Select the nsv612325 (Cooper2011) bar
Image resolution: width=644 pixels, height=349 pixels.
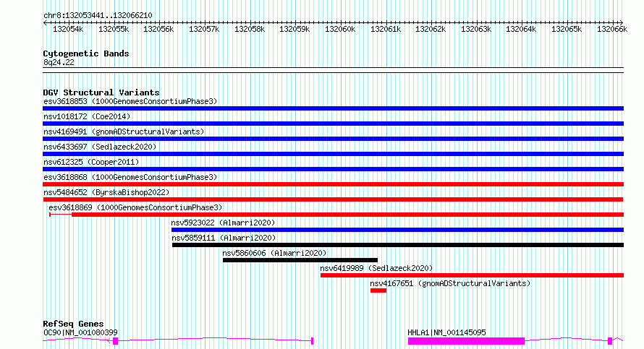tap(333, 169)
